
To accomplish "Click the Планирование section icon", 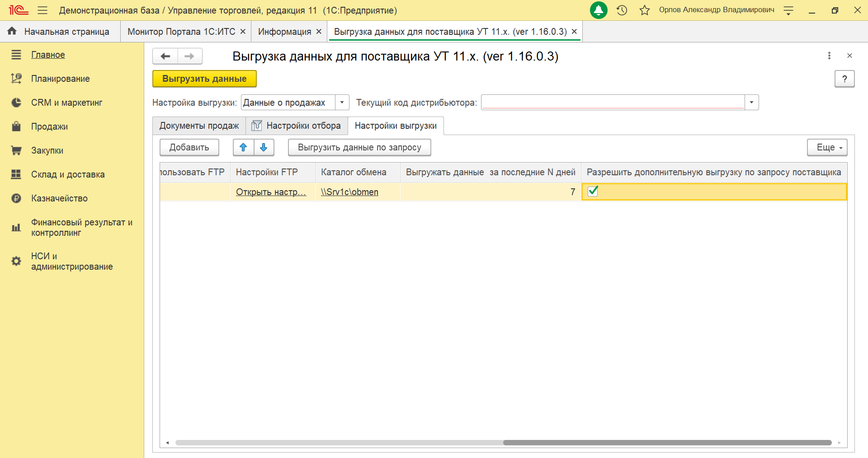I will click(x=16, y=79).
